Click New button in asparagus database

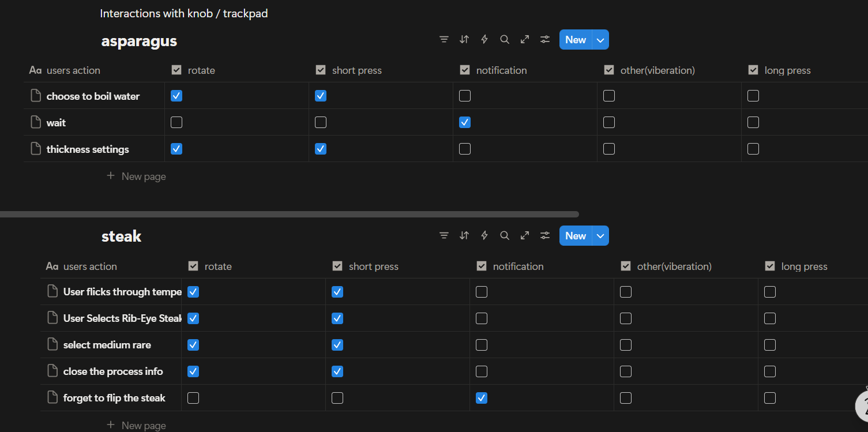coord(576,40)
